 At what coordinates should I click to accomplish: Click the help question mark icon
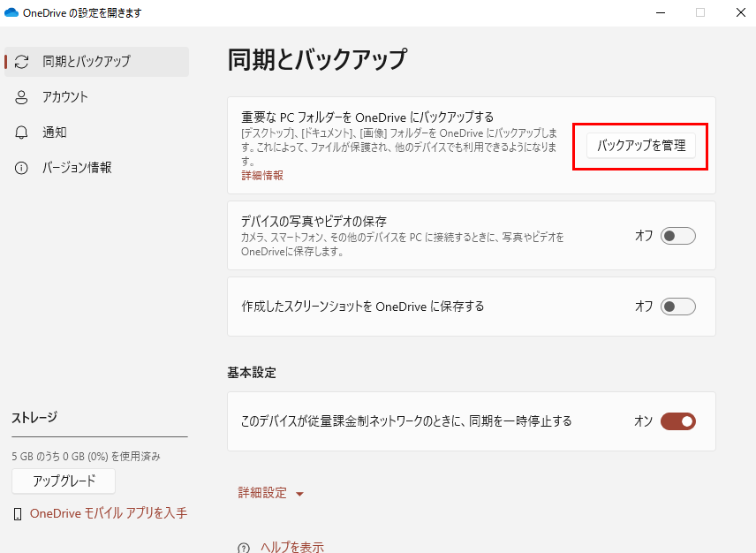click(x=244, y=548)
